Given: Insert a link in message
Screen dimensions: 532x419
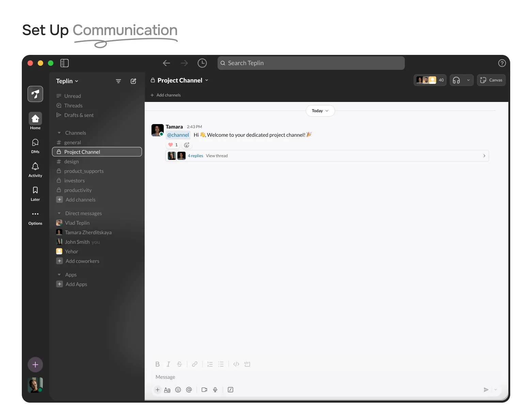Looking at the screenshot, I should (x=194, y=364).
